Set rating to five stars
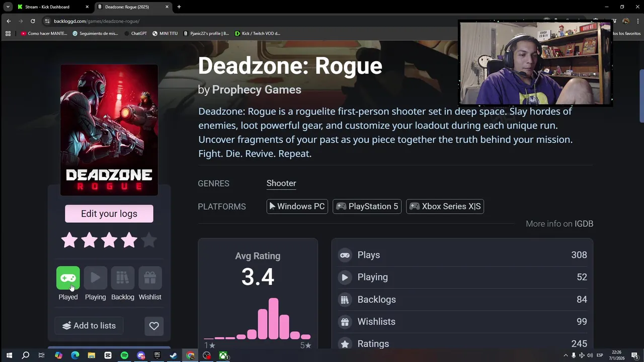644x362 pixels. click(149, 240)
